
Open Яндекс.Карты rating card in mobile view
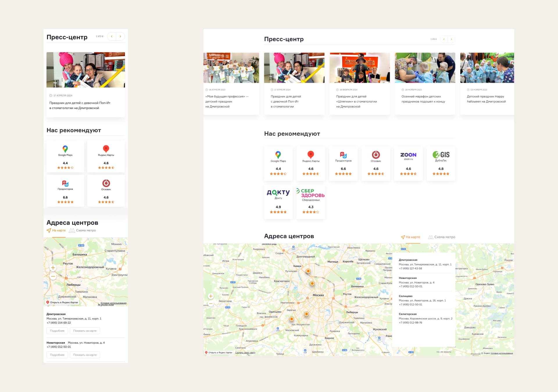point(106,157)
